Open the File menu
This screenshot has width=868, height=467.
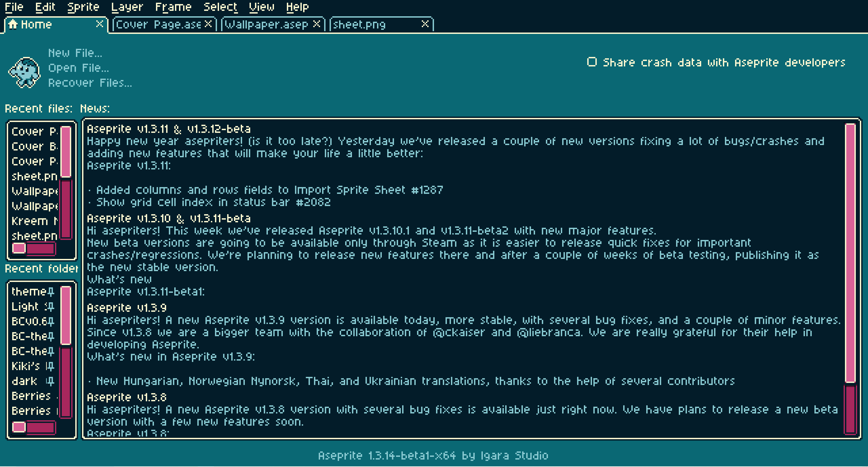tap(14, 7)
